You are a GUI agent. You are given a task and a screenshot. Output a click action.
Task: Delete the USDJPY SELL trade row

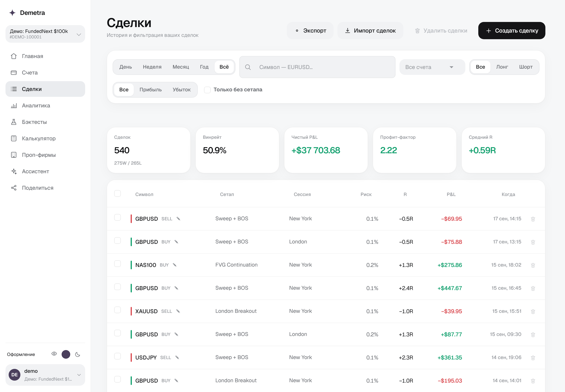533,358
